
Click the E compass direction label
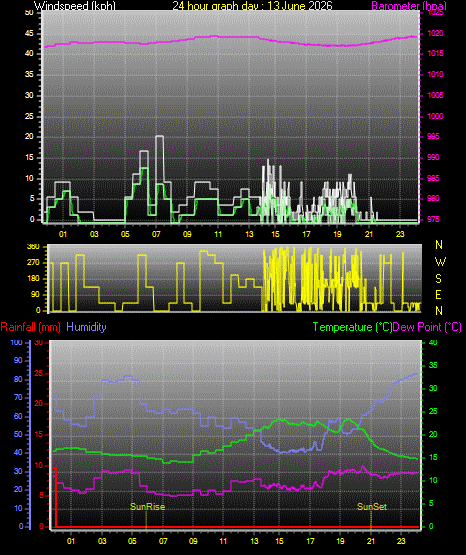(x=438, y=294)
